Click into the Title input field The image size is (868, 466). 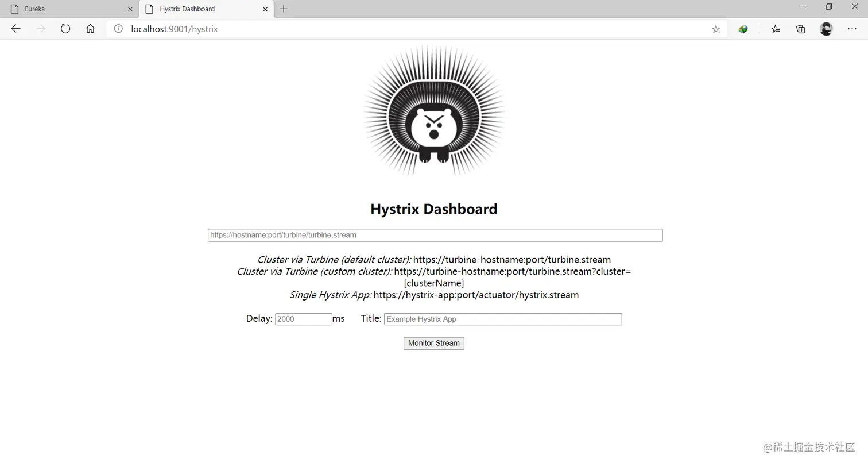(503, 319)
